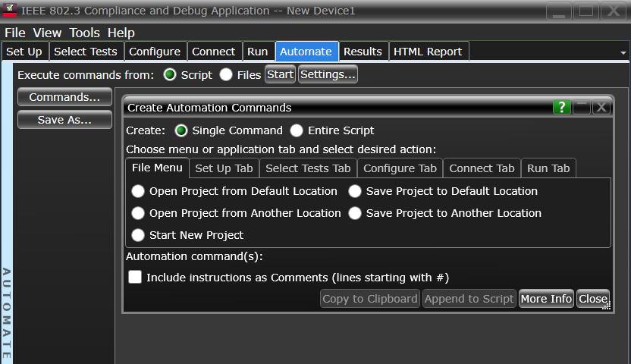The image size is (631, 364).
Task: Click the vertical AUTOMATE side strip
Action: 7,213
